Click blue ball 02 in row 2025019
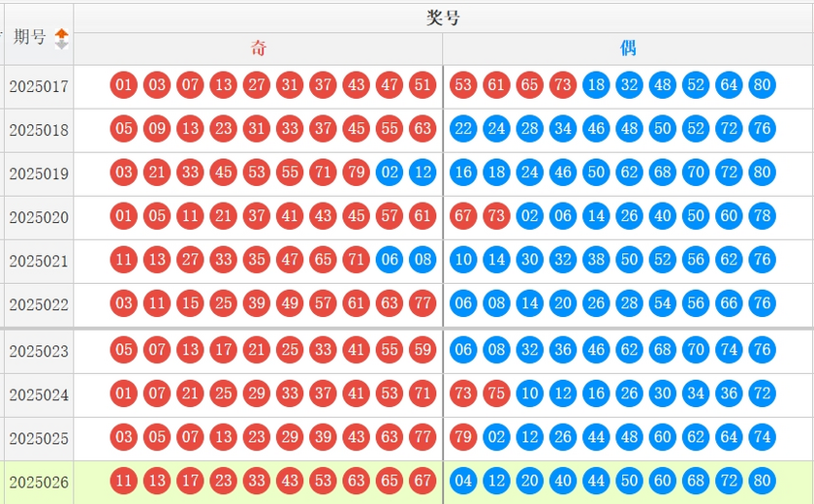The height and width of the screenshot is (504, 814). tap(390, 172)
